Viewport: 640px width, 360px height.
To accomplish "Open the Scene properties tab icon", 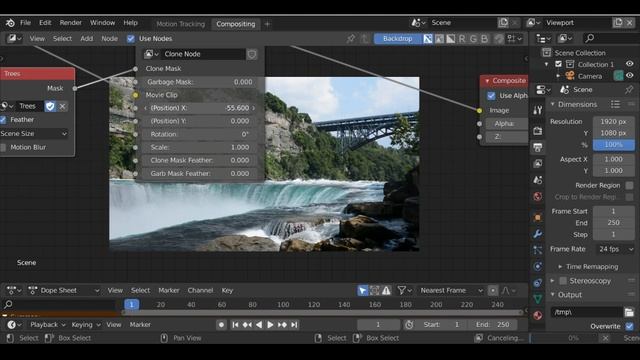I will 538,180.
